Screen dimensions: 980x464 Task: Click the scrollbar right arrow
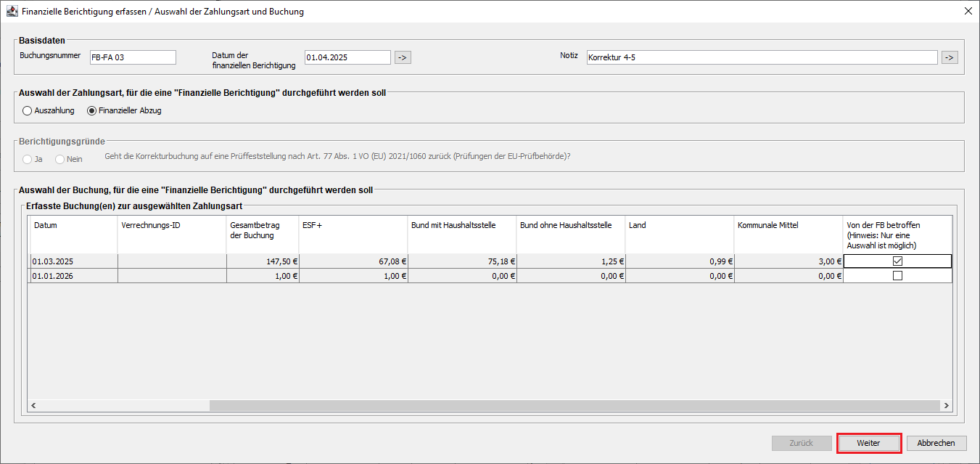coord(946,406)
